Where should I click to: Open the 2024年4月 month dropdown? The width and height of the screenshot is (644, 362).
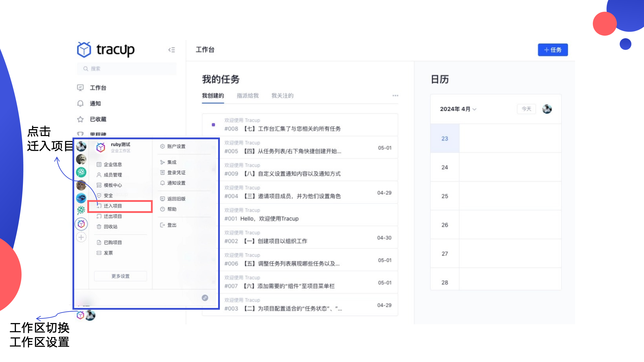[x=458, y=109]
